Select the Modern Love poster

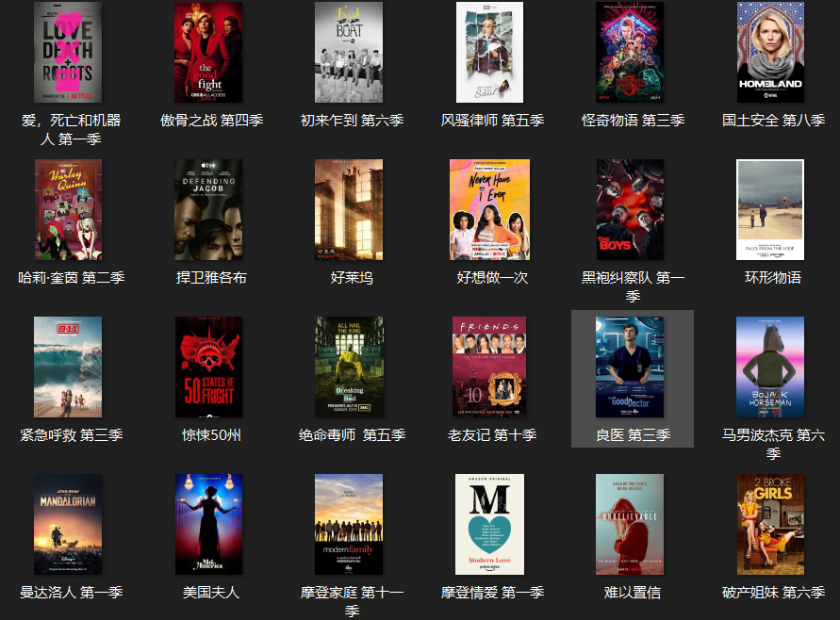489,524
